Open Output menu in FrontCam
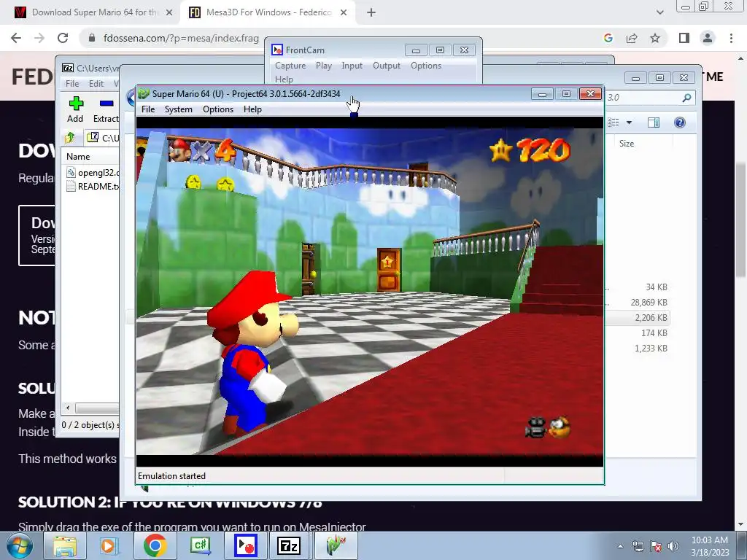The image size is (747, 560). [x=387, y=66]
